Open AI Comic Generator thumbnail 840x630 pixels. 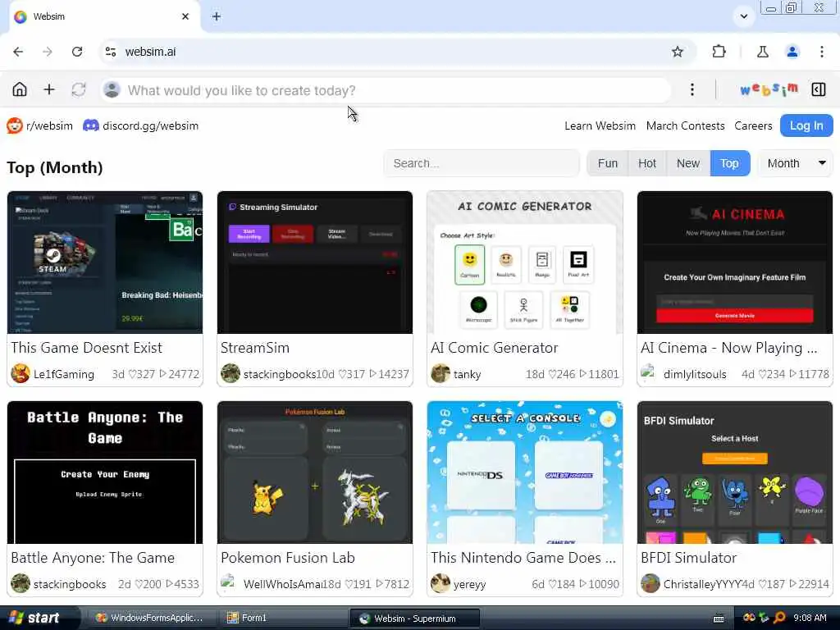tap(525, 262)
